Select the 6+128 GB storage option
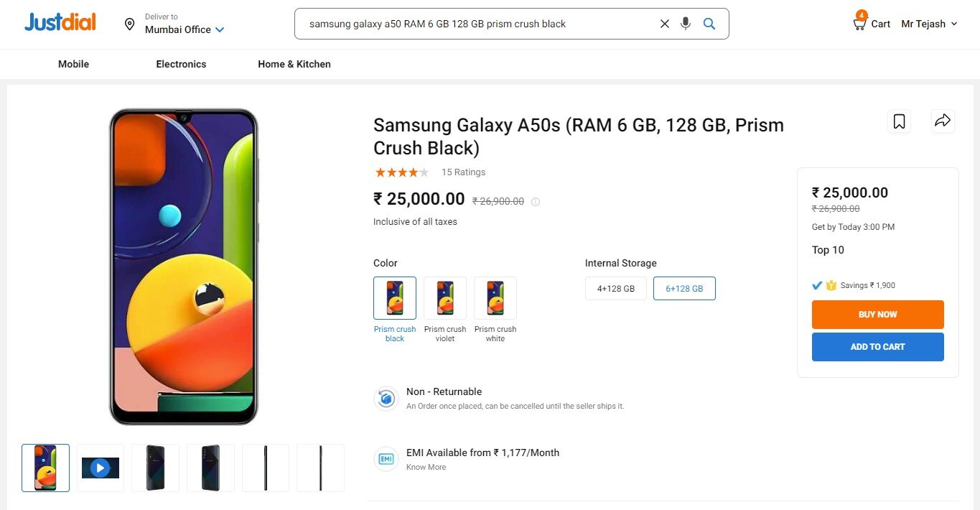Viewport: 980px width, 510px height. click(x=684, y=288)
